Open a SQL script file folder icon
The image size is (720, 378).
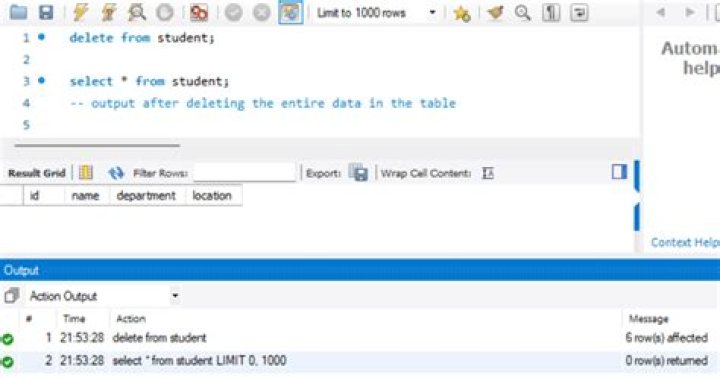tap(18, 12)
